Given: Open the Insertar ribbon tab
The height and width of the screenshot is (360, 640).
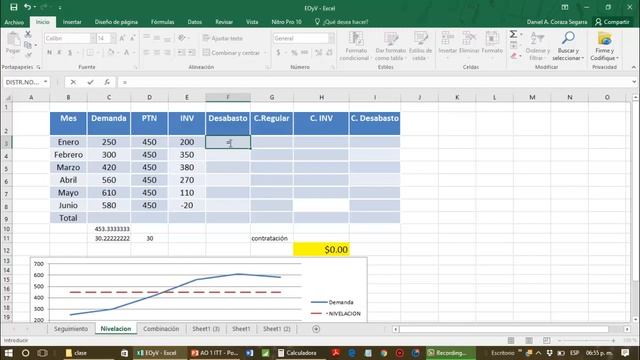Looking at the screenshot, I should (x=72, y=22).
